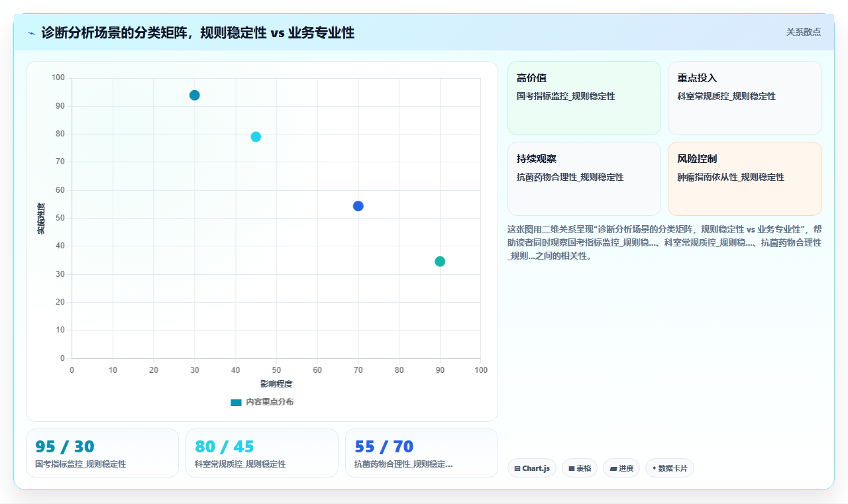Click the 80 / 45 stat card
The image size is (848, 504).
(262, 453)
